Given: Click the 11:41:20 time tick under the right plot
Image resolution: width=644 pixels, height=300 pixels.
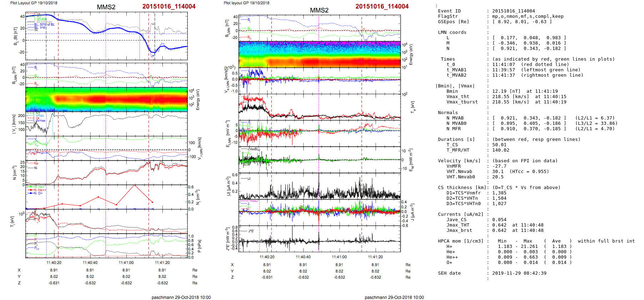Looking at the screenshot, I should 375,257.
